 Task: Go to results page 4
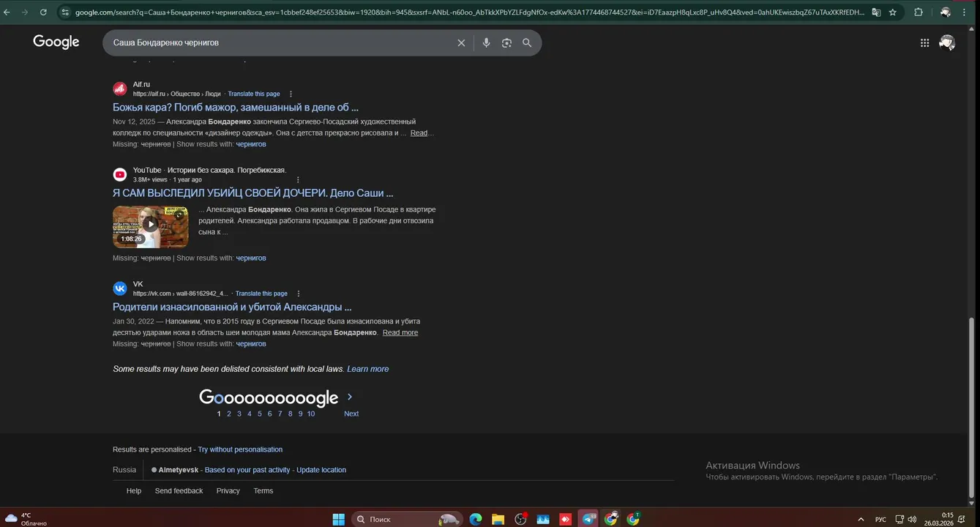click(x=250, y=414)
